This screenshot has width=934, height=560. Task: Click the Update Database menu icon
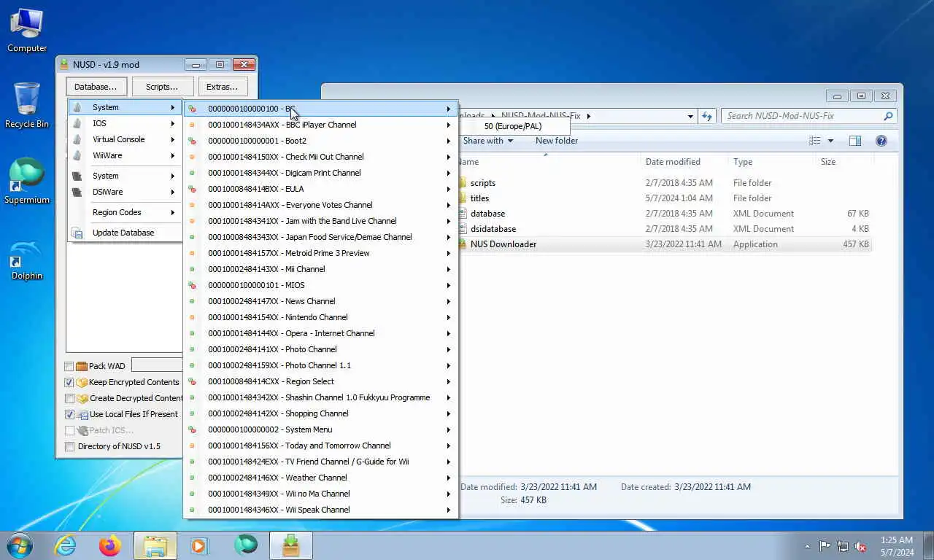click(77, 233)
